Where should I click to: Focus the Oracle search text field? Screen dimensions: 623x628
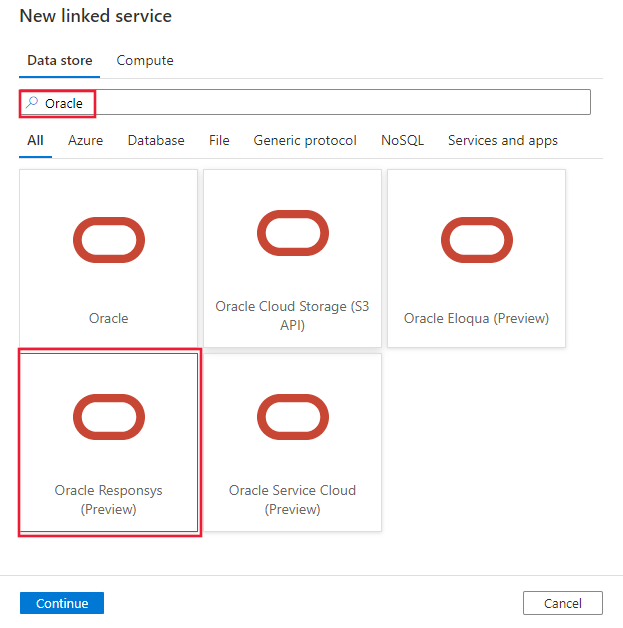click(x=330, y=103)
